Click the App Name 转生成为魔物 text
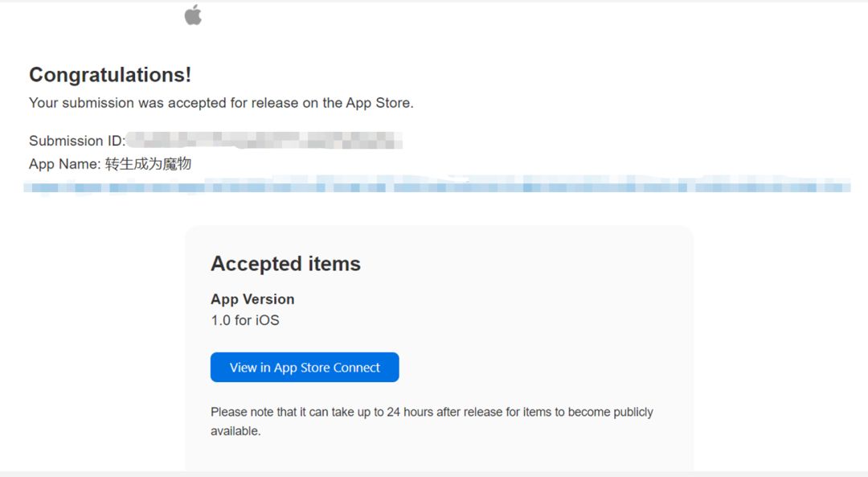This screenshot has height=477, width=868. [110, 164]
